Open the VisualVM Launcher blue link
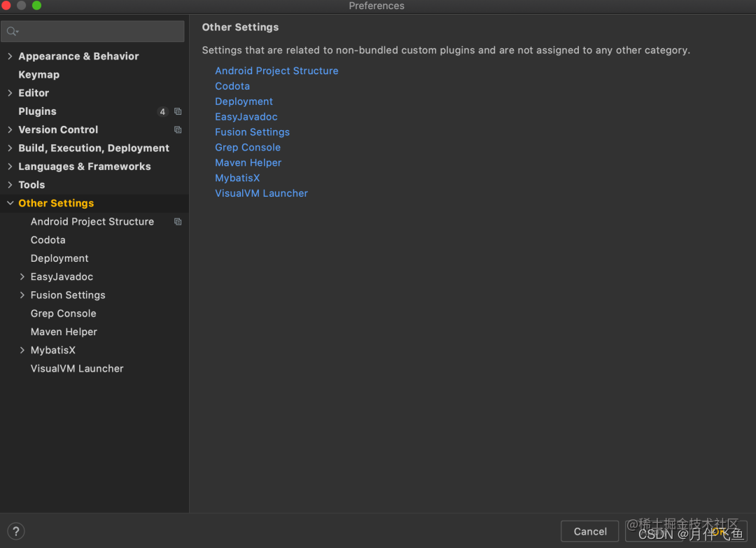The image size is (756, 548). [x=261, y=193]
